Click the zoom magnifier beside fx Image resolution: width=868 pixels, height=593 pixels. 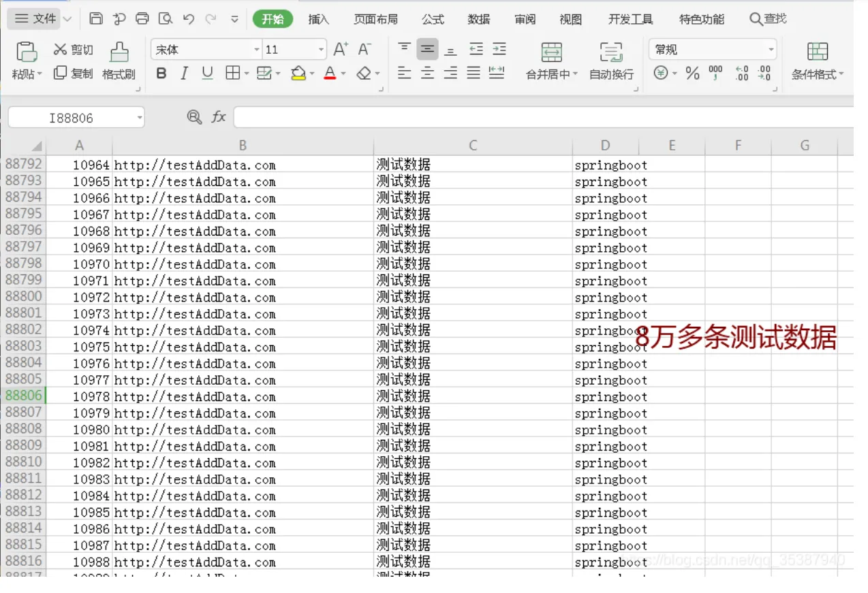point(194,117)
